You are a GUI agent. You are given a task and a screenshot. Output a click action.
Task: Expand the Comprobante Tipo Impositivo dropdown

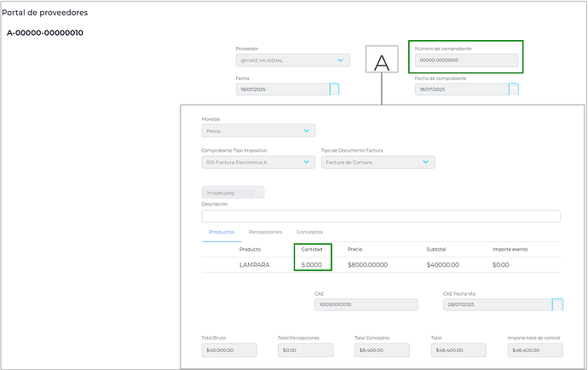[306, 162]
